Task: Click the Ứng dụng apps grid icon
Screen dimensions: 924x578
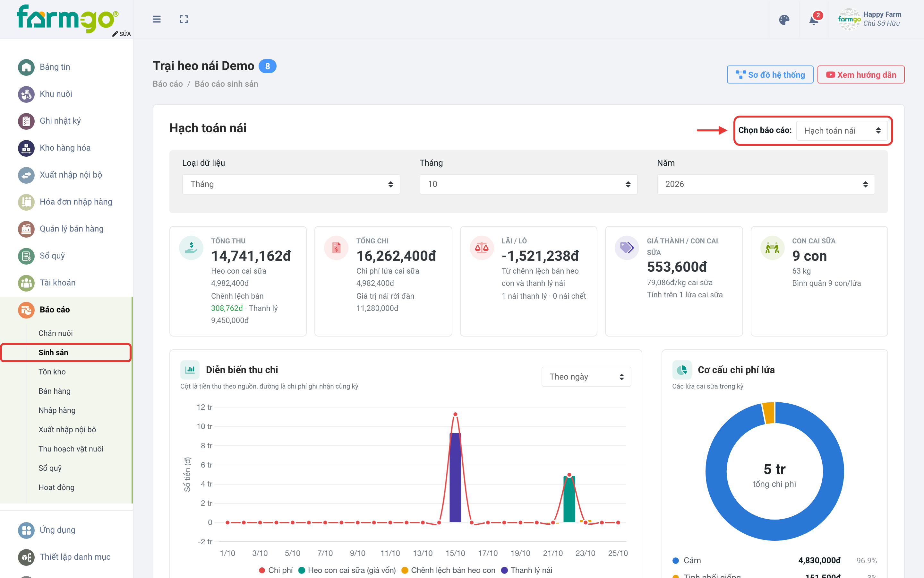Action: coord(26,530)
